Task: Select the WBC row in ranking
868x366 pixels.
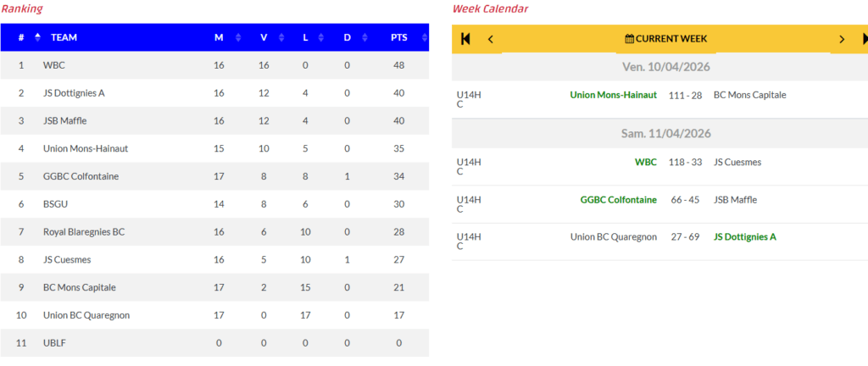Action: [54, 65]
